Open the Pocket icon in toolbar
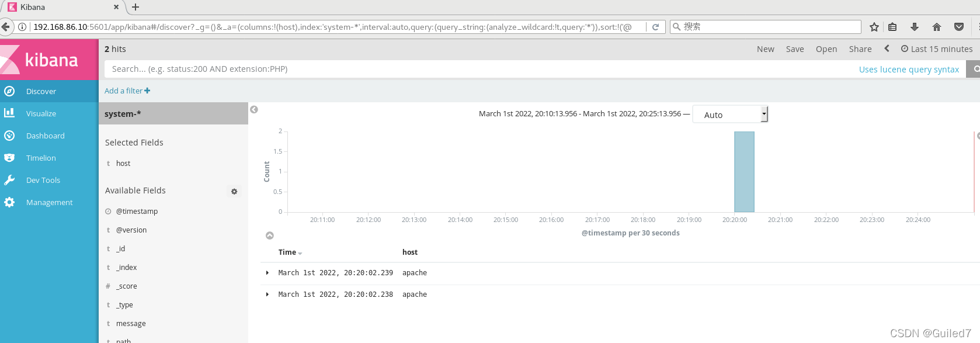This screenshot has width=980, height=343. pos(959,27)
